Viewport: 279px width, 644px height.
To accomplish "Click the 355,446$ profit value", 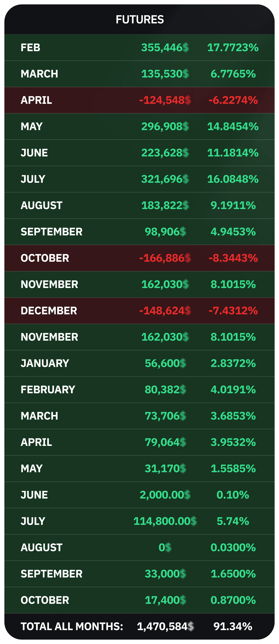I will coord(165,48).
